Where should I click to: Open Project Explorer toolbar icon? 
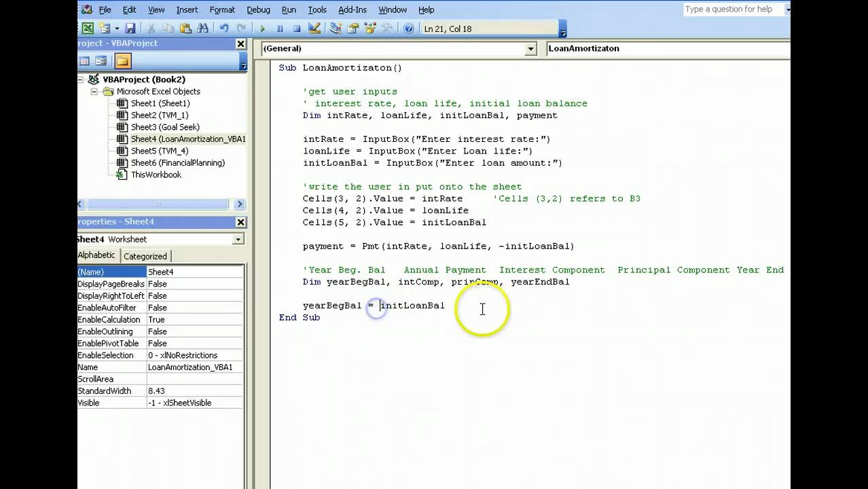(336, 29)
